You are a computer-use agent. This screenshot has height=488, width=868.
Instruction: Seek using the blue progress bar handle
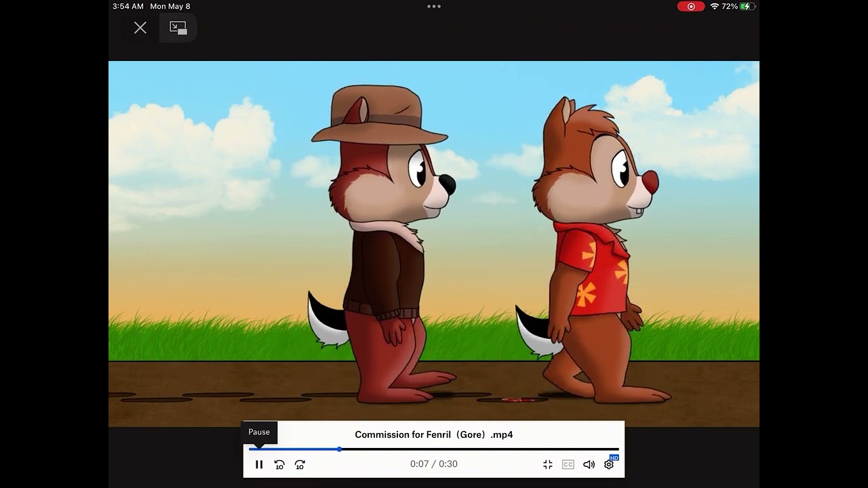click(x=339, y=449)
